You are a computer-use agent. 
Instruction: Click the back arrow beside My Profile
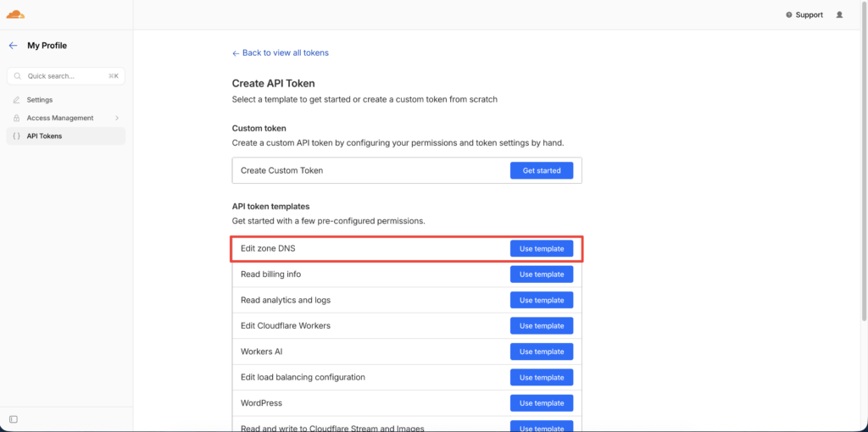coord(14,46)
